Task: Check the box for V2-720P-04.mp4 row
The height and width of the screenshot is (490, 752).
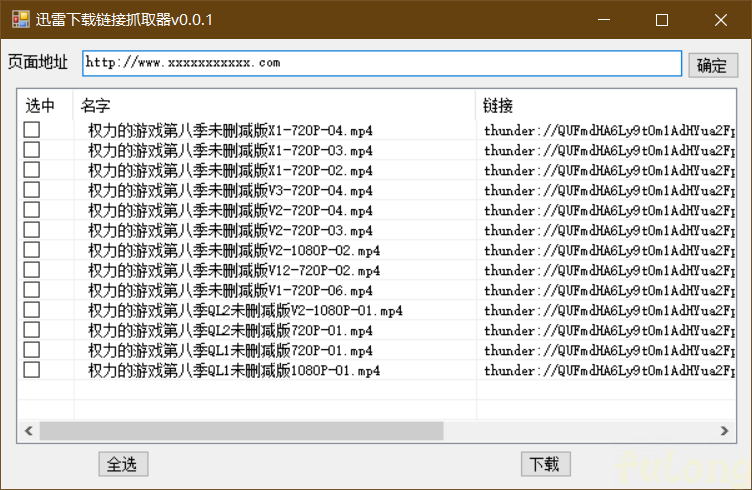Action: coord(32,210)
